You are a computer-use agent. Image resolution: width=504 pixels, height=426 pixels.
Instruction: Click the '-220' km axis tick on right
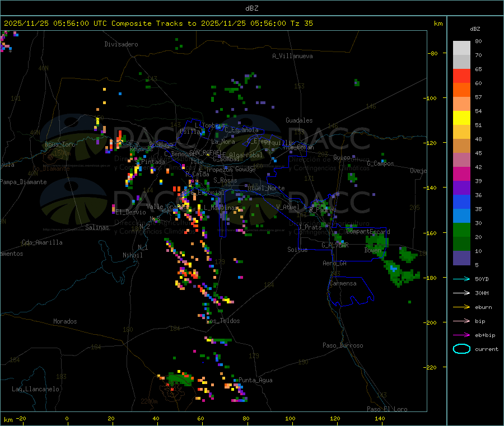point(431,367)
